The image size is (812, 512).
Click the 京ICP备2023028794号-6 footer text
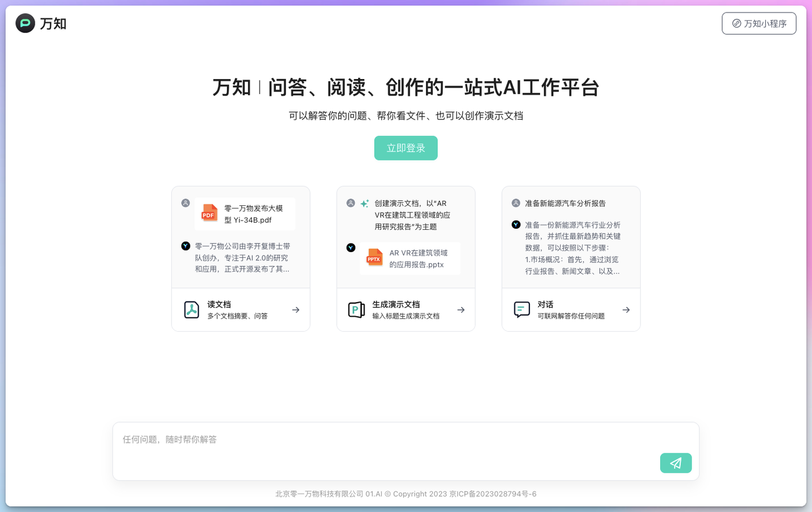click(x=493, y=494)
